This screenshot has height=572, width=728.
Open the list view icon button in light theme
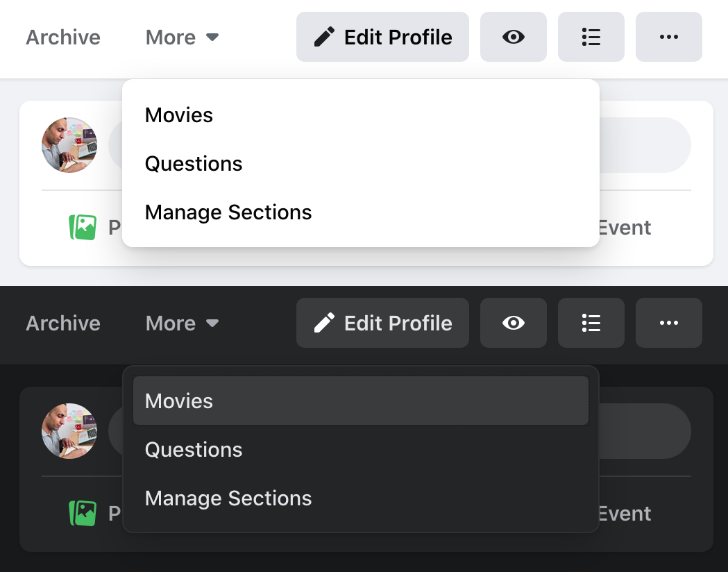coord(591,37)
